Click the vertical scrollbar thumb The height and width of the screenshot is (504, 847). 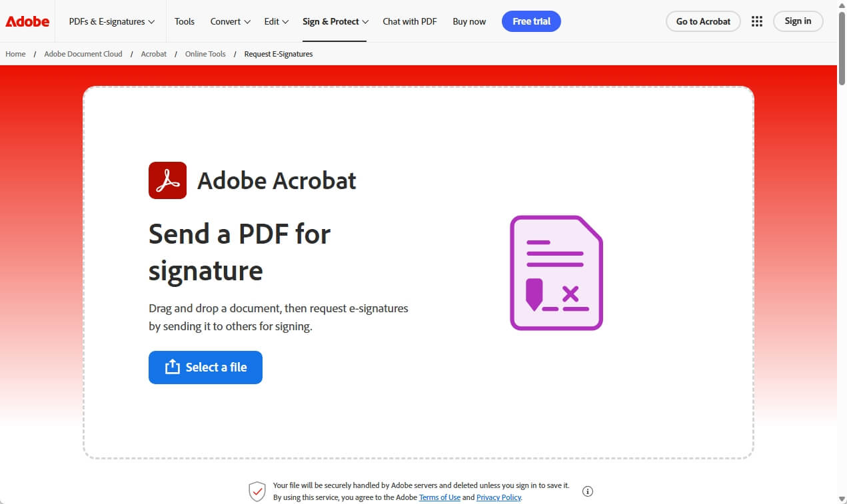pos(842,49)
